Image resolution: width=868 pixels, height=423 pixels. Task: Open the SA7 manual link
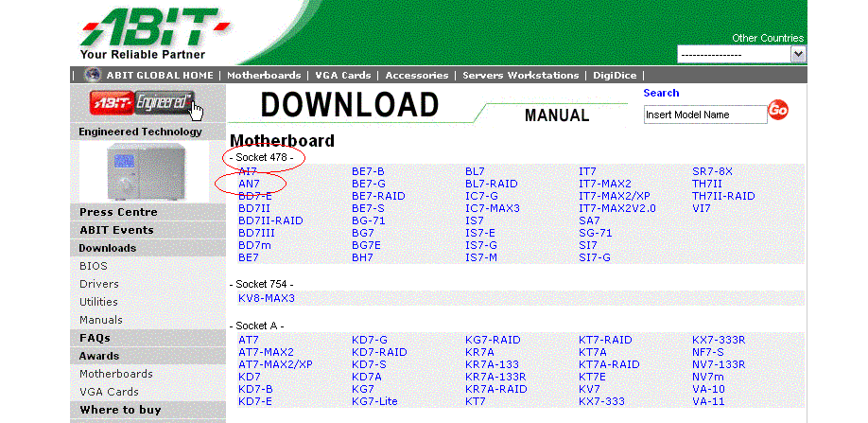[590, 220]
